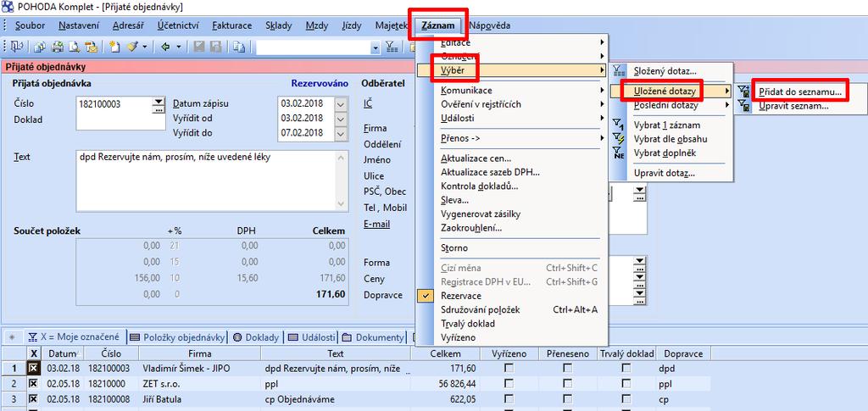Click the exit door icon in toolbar

[x=15, y=47]
